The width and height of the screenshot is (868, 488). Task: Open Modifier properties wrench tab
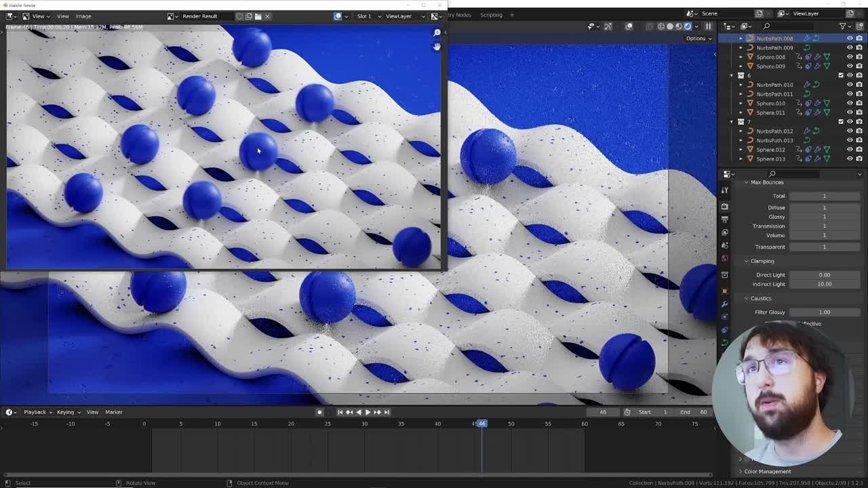(x=724, y=304)
